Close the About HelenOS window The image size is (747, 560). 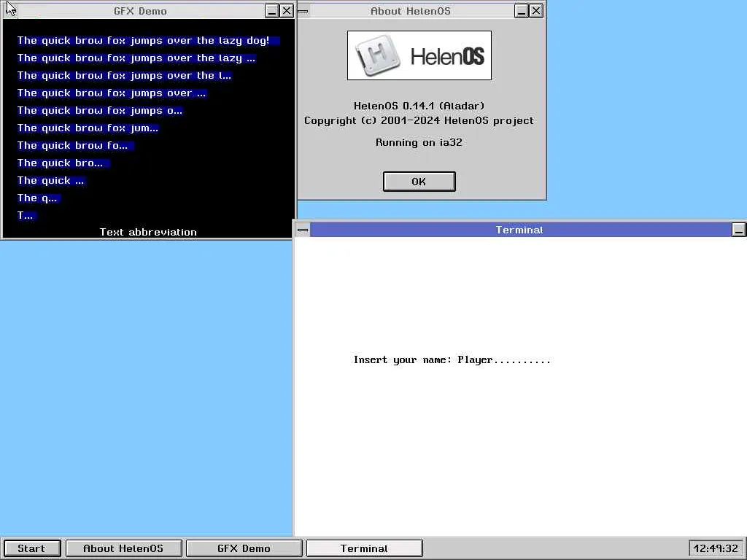point(536,11)
